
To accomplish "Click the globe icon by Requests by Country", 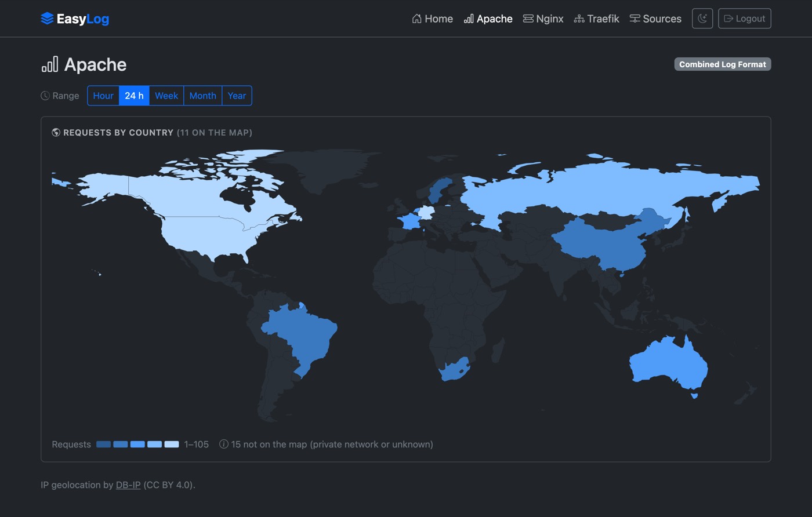I will (x=56, y=132).
